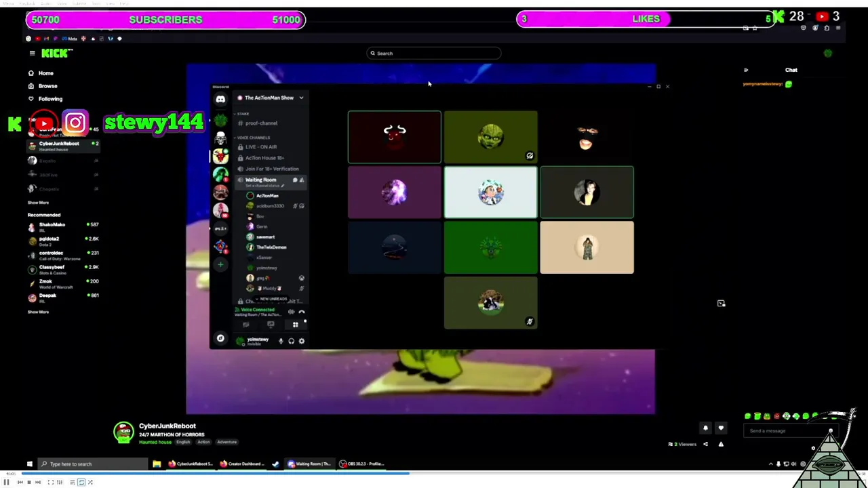Go to Kick Home
This screenshot has width=868, height=488.
coord(41,73)
